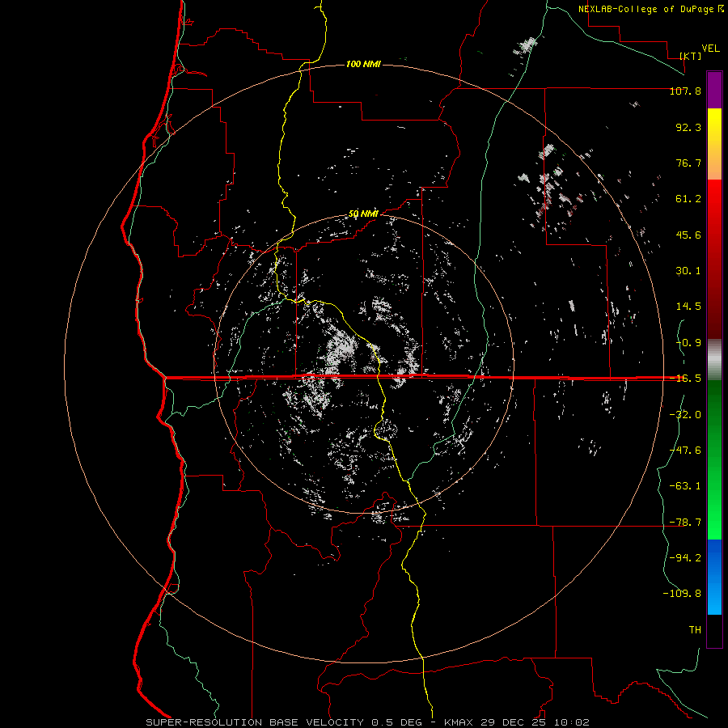Click the -32.0 velocity scale value

[x=685, y=415]
